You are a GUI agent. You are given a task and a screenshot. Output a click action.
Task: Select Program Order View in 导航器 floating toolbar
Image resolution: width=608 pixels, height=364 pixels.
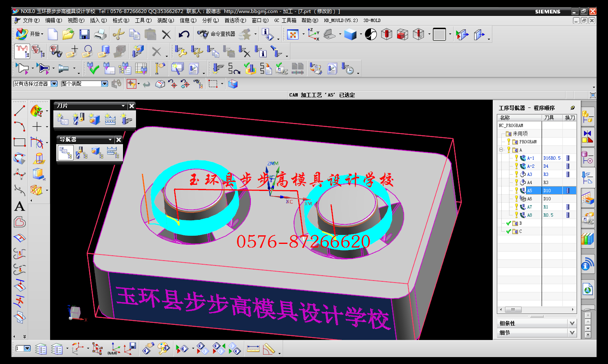click(66, 153)
